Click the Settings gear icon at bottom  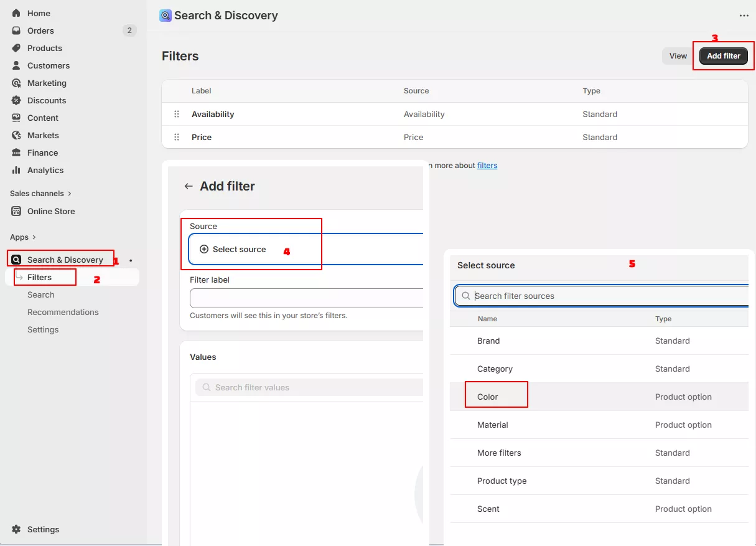point(16,529)
